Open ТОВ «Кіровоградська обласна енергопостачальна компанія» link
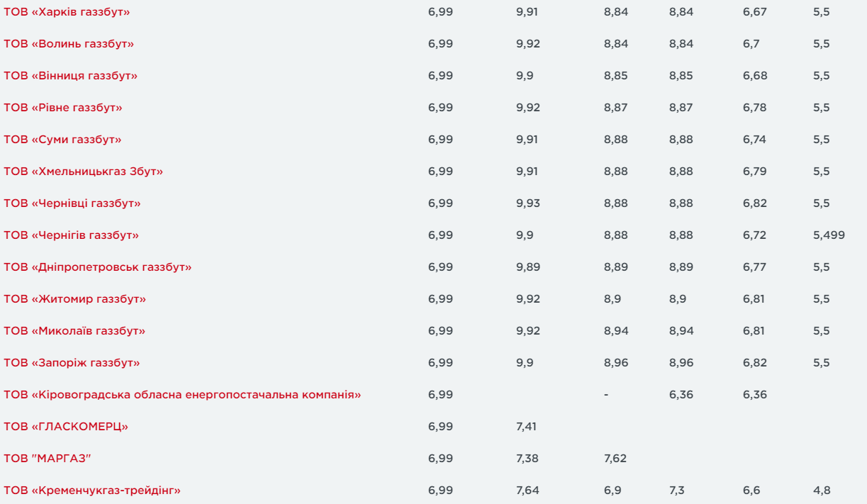 (x=182, y=395)
